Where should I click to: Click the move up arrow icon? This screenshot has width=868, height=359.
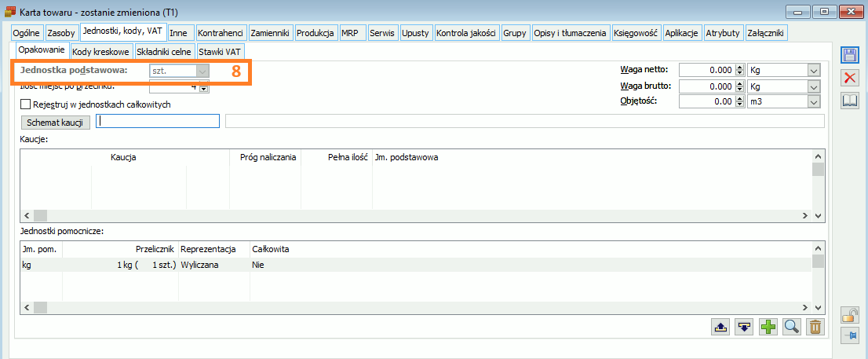[x=721, y=327]
